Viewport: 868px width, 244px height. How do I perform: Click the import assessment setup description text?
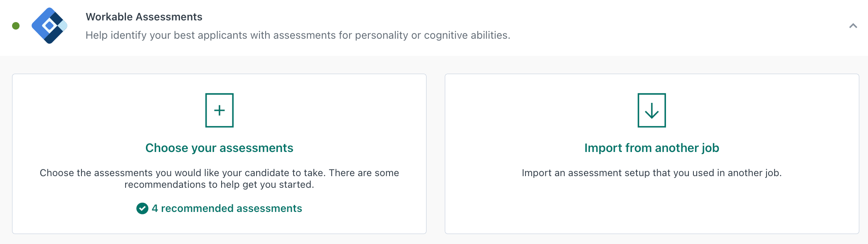click(651, 172)
